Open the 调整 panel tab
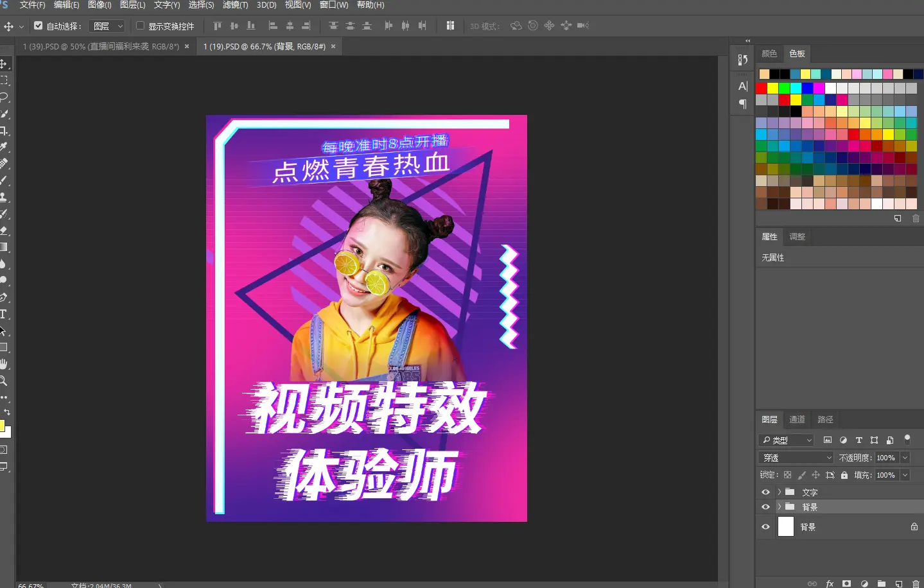 797,236
